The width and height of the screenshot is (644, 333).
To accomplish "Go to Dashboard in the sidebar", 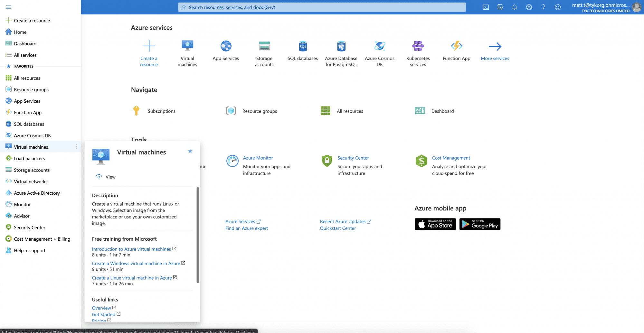I will click(x=25, y=43).
